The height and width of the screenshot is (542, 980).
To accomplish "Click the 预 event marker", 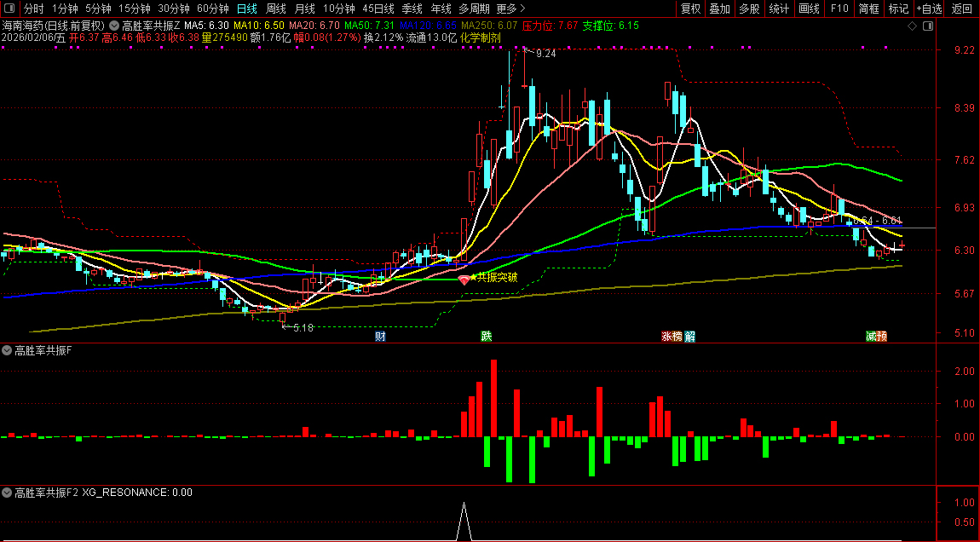I will pyautogui.click(x=882, y=337).
